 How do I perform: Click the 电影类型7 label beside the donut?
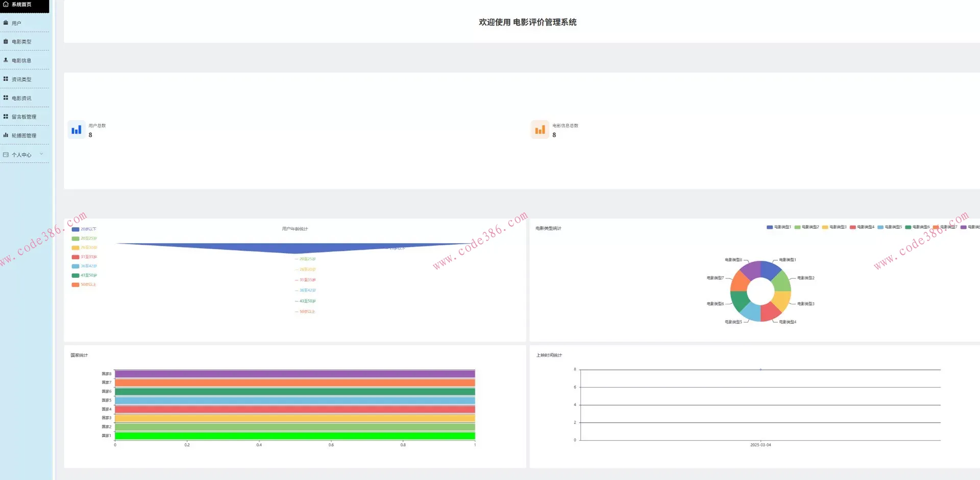(715, 278)
